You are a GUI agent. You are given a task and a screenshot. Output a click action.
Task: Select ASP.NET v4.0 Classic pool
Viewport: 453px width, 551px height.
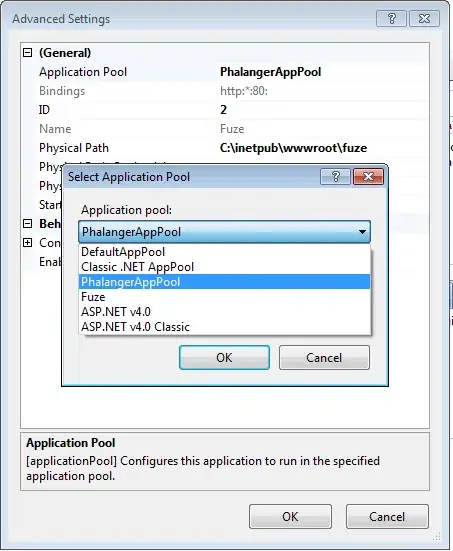(225, 327)
